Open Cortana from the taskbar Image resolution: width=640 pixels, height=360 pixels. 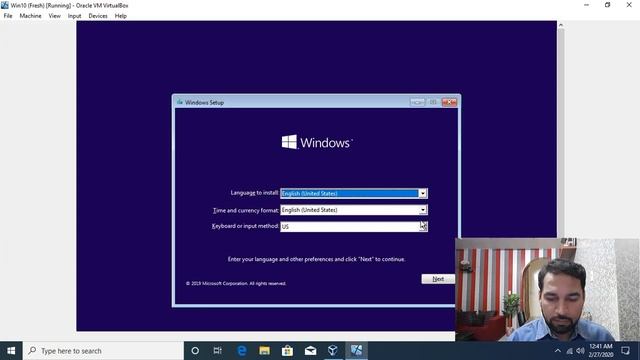click(x=195, y=351)
